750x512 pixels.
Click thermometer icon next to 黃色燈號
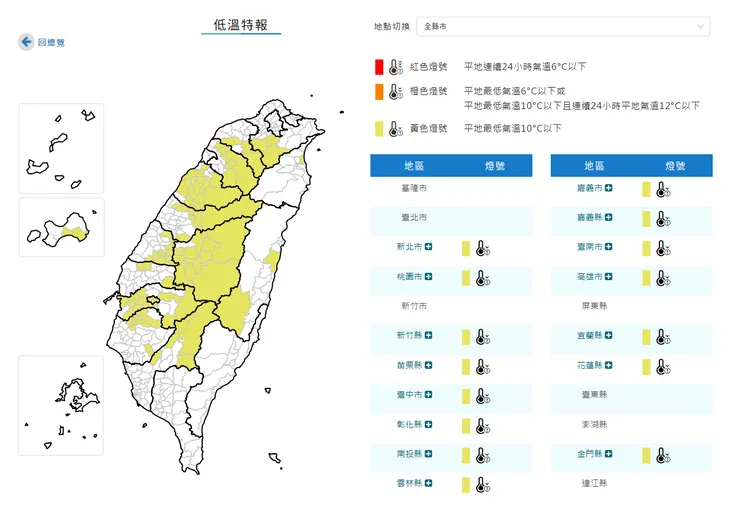pos(396,129)
